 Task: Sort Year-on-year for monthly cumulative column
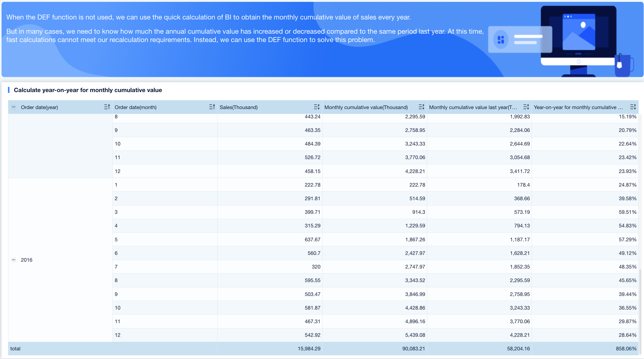point(633,107)
